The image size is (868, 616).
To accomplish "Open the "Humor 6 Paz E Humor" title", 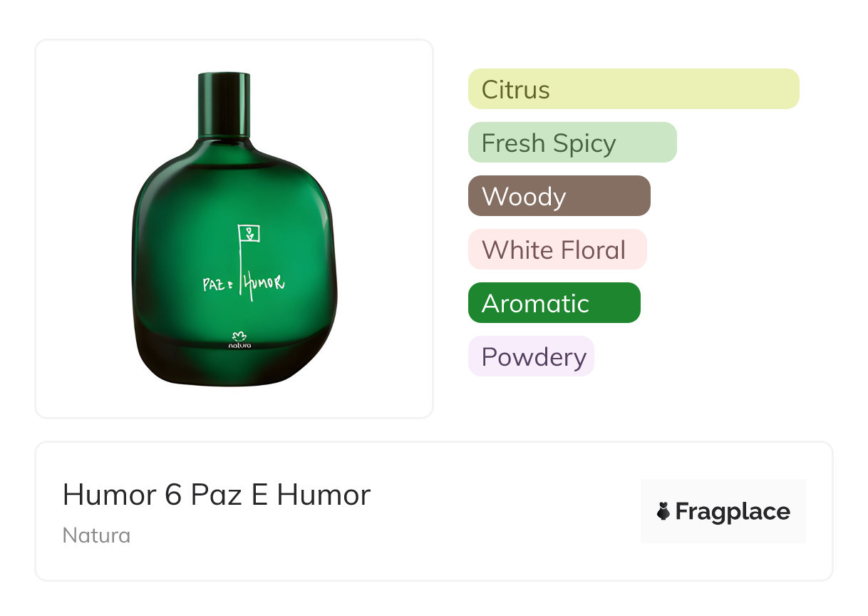I will click(x=217, y=495).
